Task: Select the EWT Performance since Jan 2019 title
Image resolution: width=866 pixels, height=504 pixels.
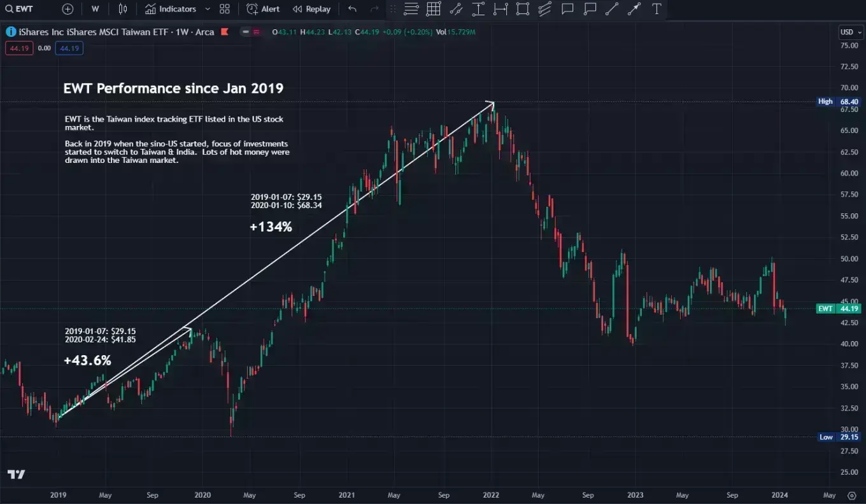Action: [173, 88]
